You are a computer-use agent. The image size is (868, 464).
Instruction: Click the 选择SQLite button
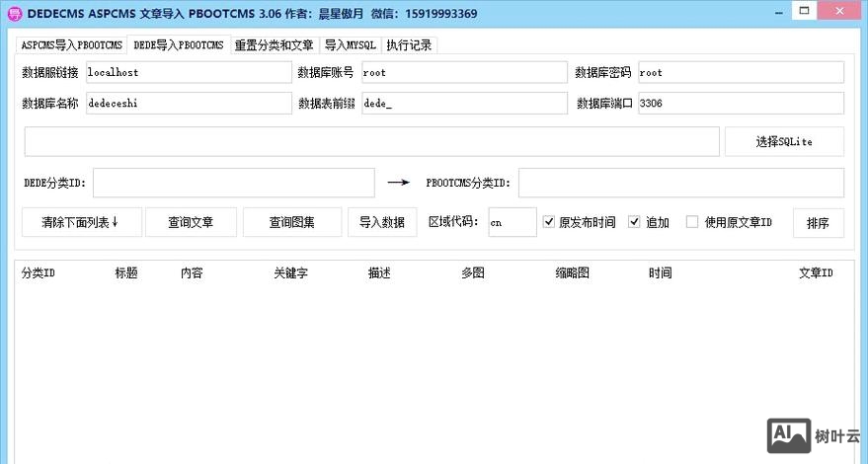784,142
